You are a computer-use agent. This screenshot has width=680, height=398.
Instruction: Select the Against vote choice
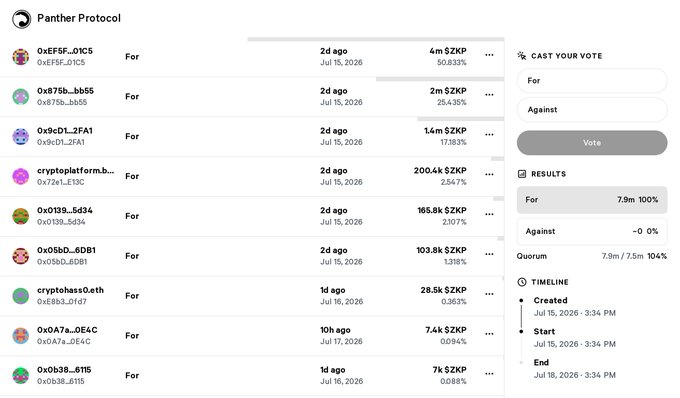click(592, 110)
